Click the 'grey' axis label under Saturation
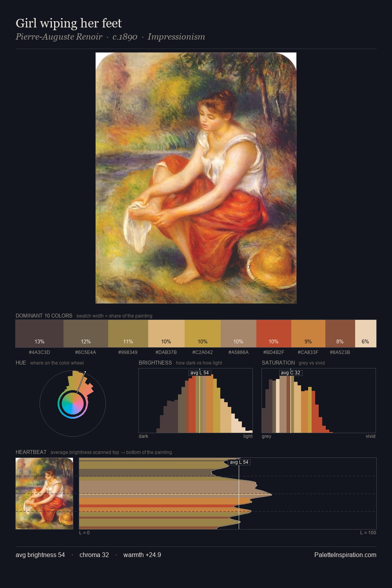 [x=267, y=436]
